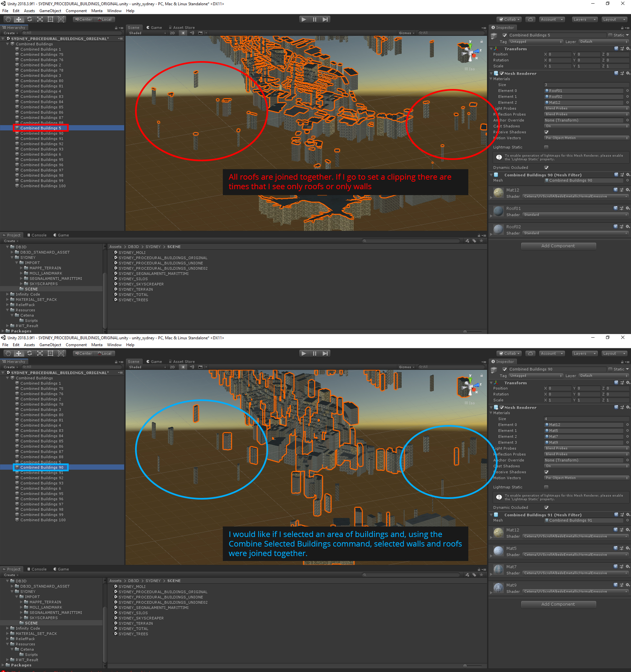631x672 pixels.
Task: Click Add Component for Combined Buildings 90
Action: tap(558, 604)
